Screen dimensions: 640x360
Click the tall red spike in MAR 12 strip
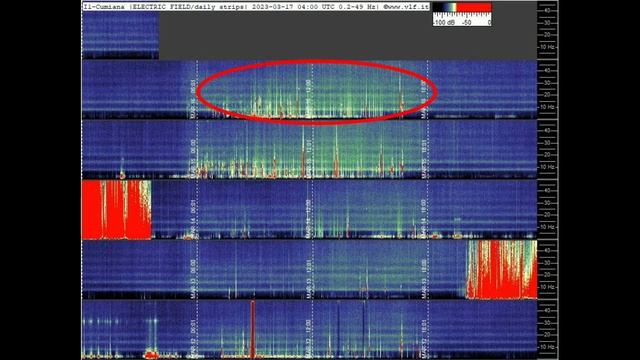tap(253, 330)
